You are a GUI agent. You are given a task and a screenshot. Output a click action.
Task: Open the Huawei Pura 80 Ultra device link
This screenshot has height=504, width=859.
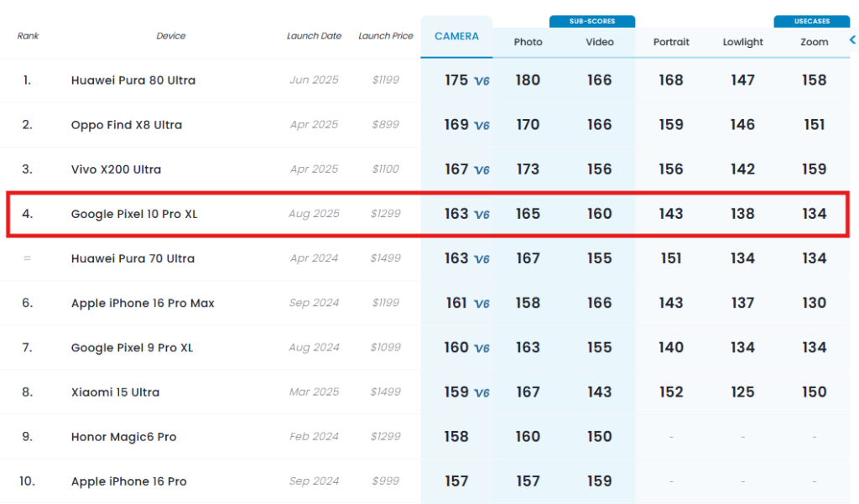pos(133,80)
